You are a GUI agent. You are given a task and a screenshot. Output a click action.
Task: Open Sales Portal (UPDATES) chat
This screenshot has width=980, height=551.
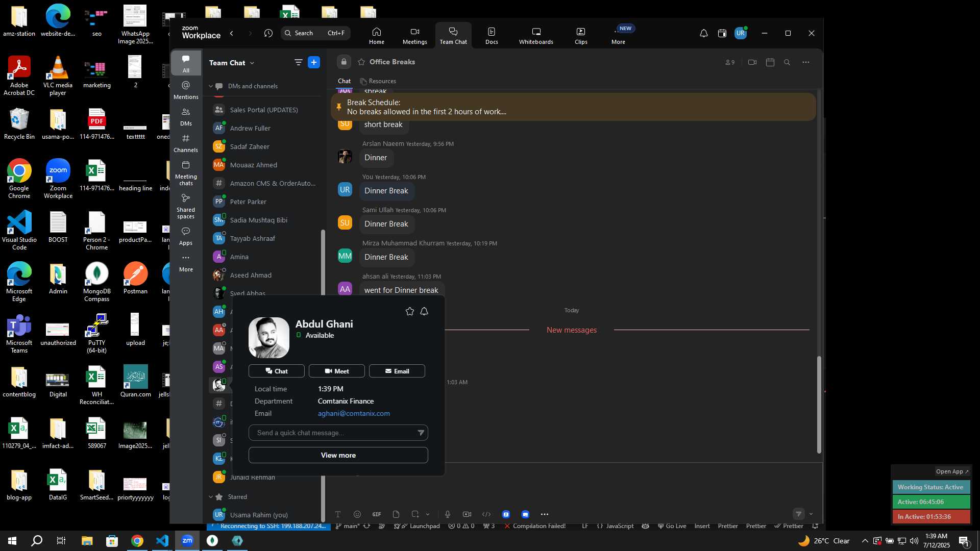tap(264, 110)
